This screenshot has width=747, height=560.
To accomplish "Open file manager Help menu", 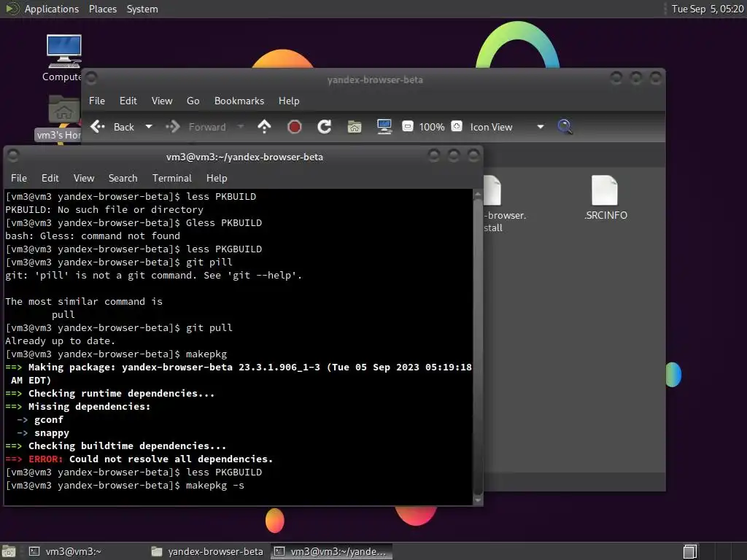I will point(289,101).
